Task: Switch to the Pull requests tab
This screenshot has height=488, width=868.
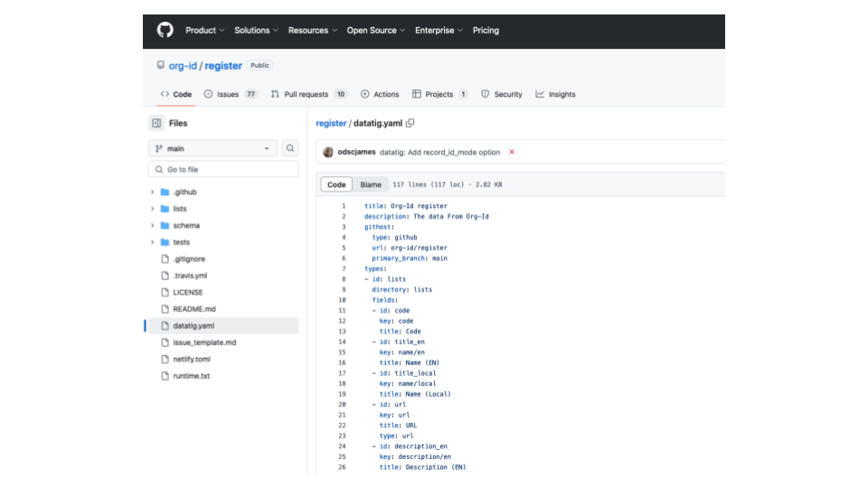Action: pos(309,94)
